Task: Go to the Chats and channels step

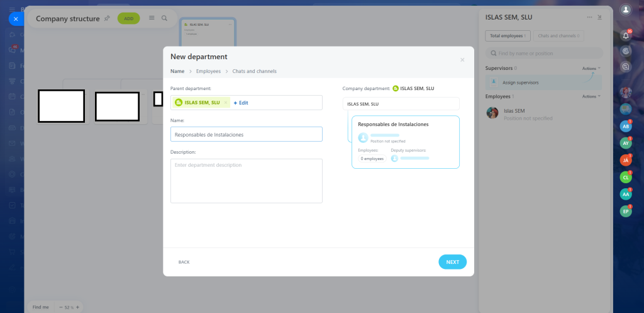Action: pos(254,71)
